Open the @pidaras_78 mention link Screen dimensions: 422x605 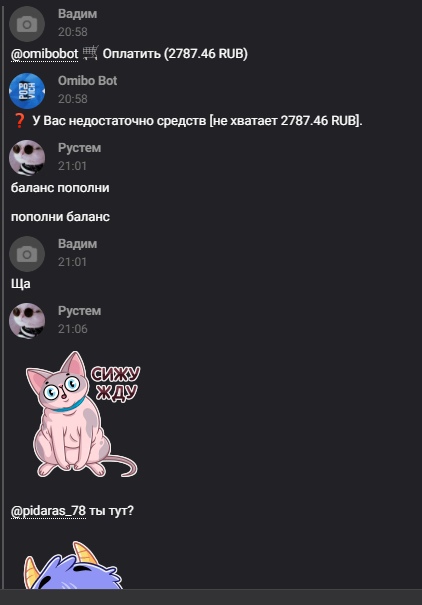(48, 511)
